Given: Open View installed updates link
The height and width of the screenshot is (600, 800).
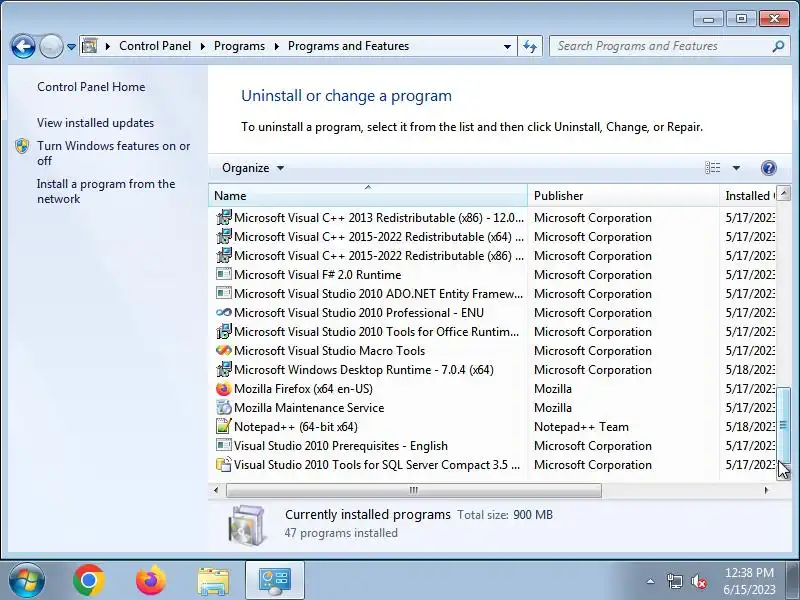Looking at the screenshot, I should pyautogui.click(x=95, y=123).
